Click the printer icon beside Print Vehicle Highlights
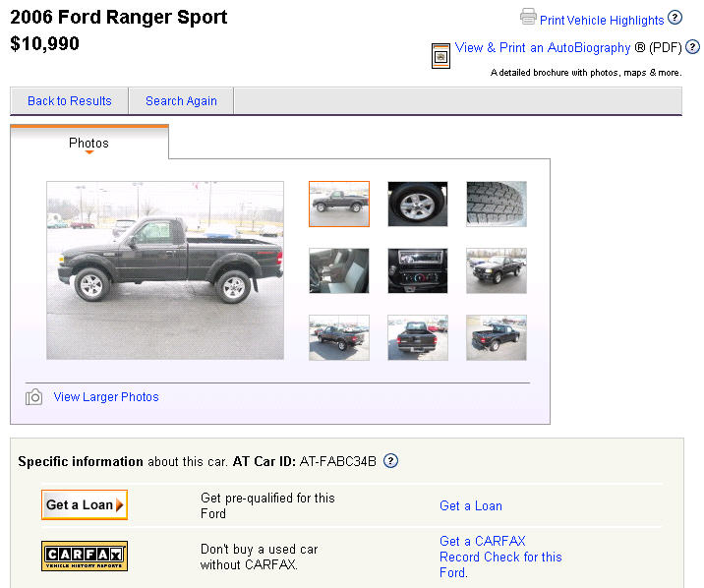 (x=528, y=17)
